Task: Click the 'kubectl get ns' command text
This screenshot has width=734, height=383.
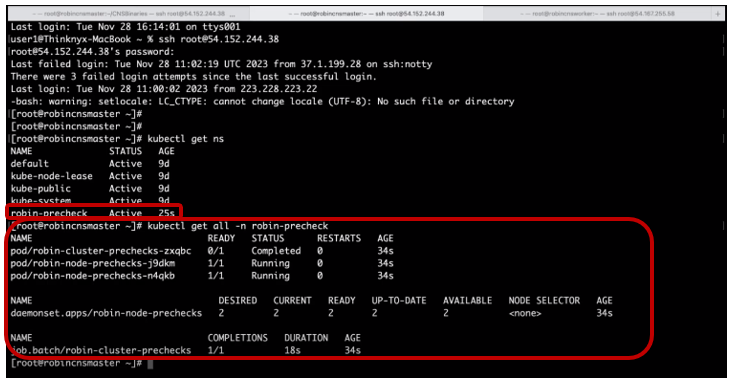Action: pyautogui.click(x=185, y=139)
